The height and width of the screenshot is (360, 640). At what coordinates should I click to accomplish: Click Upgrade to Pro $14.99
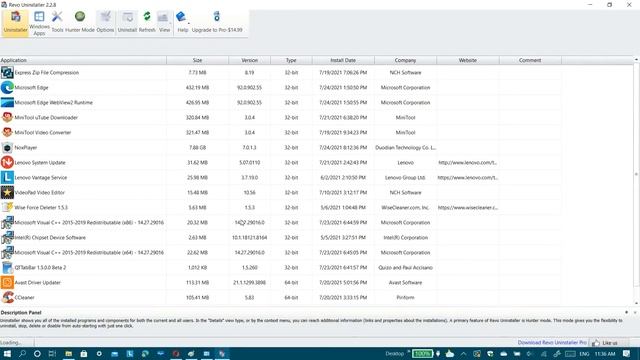click(x=217, y=22)
